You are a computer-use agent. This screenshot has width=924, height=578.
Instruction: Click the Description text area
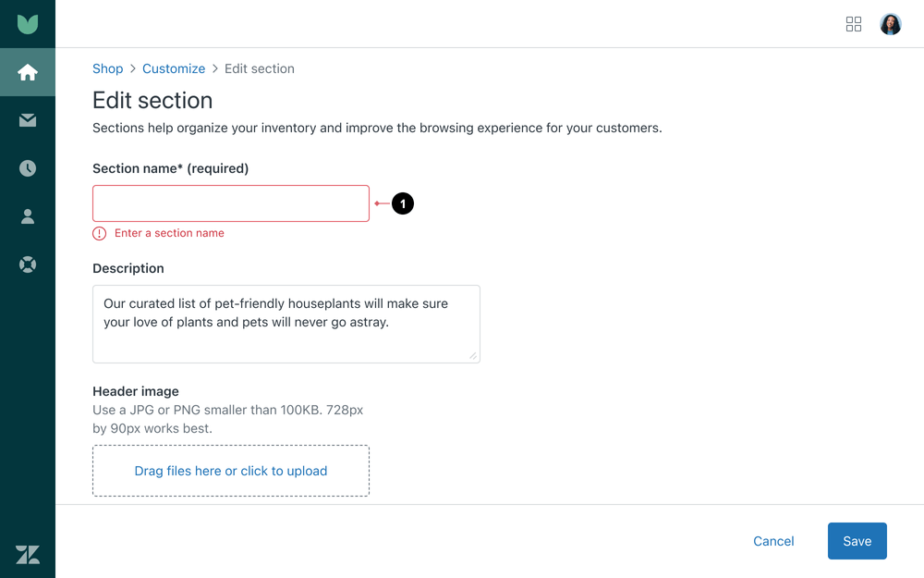tap(286, 324)
